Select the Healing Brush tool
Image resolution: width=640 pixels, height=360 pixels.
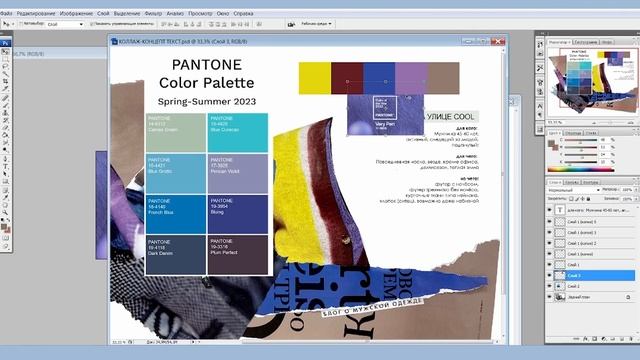coord(5,98)
